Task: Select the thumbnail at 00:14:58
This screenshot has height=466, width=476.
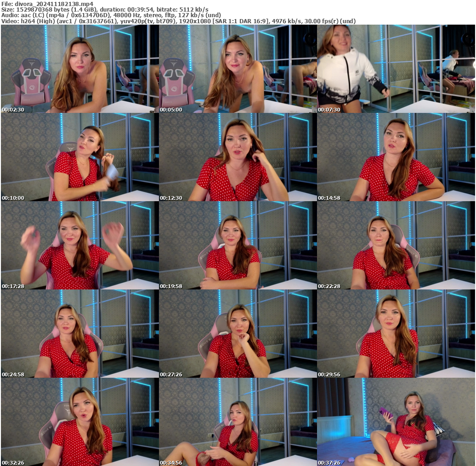Action: (x=396, y=157)
